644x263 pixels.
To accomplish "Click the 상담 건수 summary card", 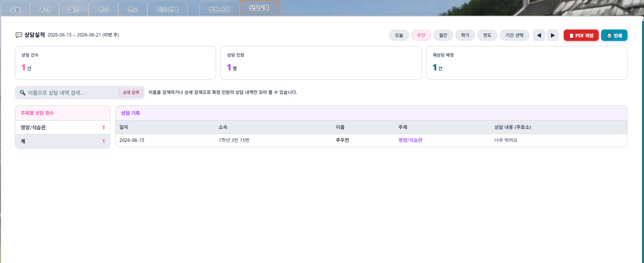I will click(115, 63).
